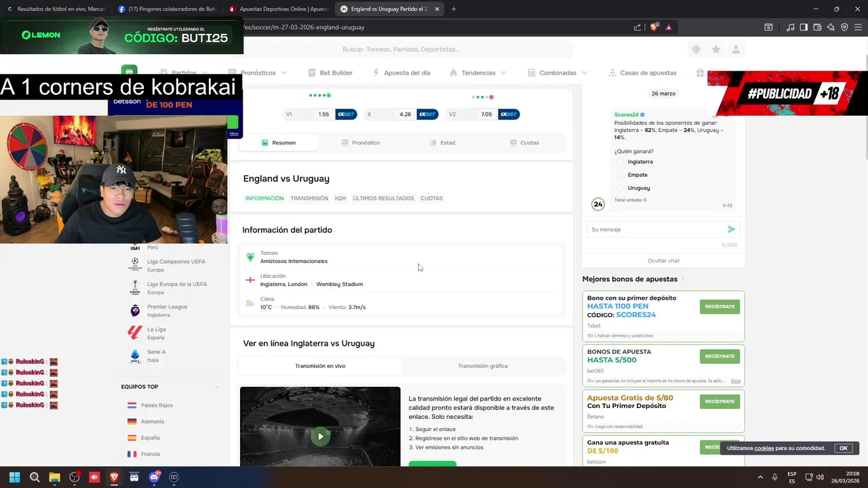Click the La Liga logo in sidebar
This screenshot has height=488, width=868.
point(135,333)
